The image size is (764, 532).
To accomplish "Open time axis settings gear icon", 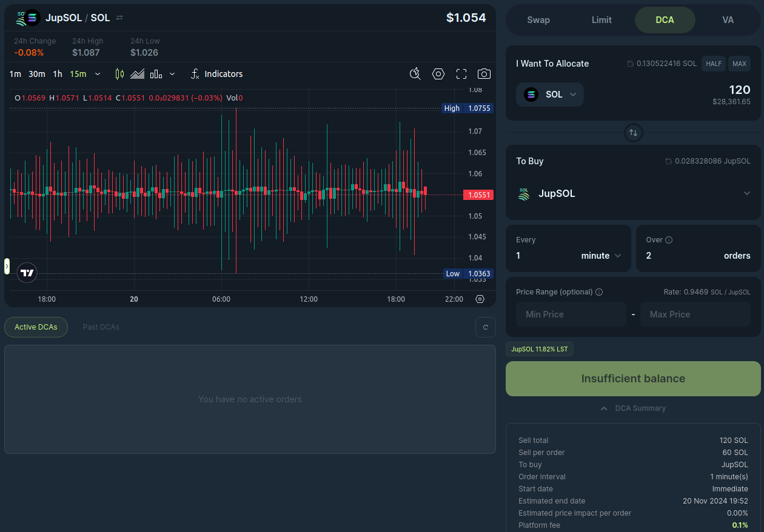I will (480, 299).
